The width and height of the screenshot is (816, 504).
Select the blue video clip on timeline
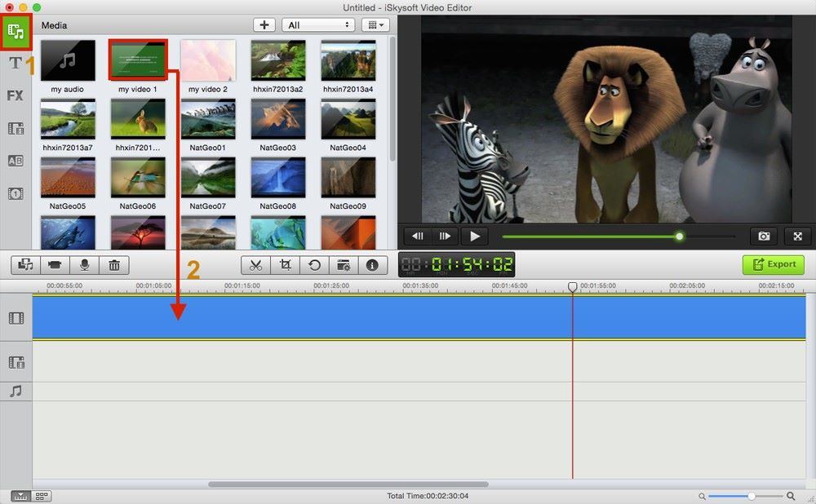419,317
